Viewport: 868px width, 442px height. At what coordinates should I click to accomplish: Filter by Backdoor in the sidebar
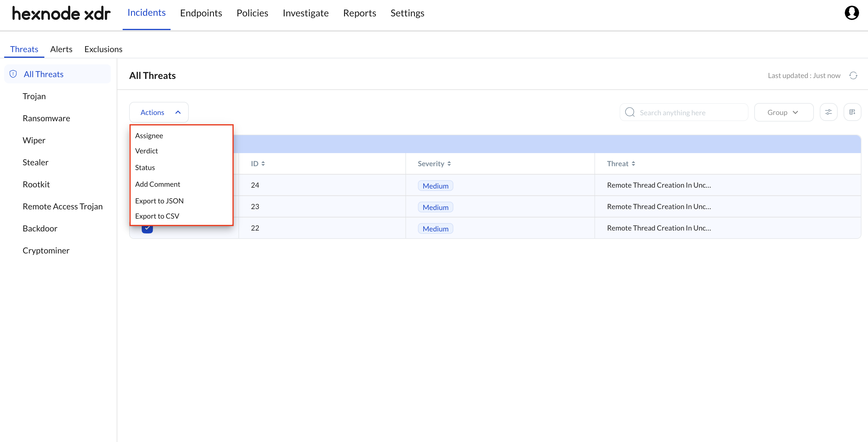coord(40,228)
